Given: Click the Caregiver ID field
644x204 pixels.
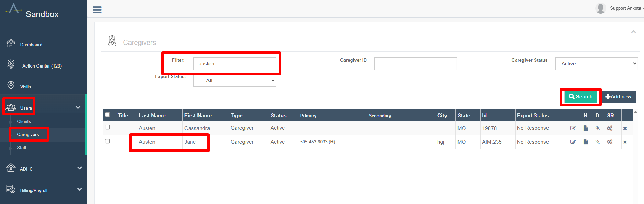Looking at the screenshot, I should (416, 64).
